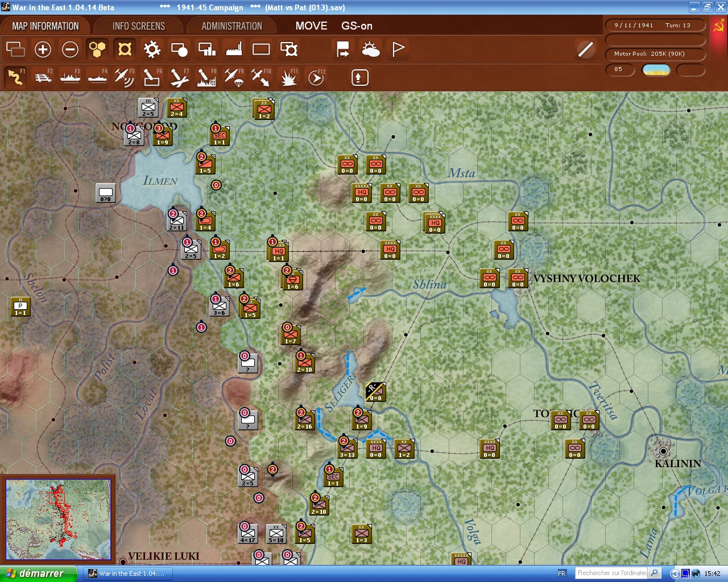Select the unit counter labeled 3=6

pyautogui.click(x=220, y=306)
